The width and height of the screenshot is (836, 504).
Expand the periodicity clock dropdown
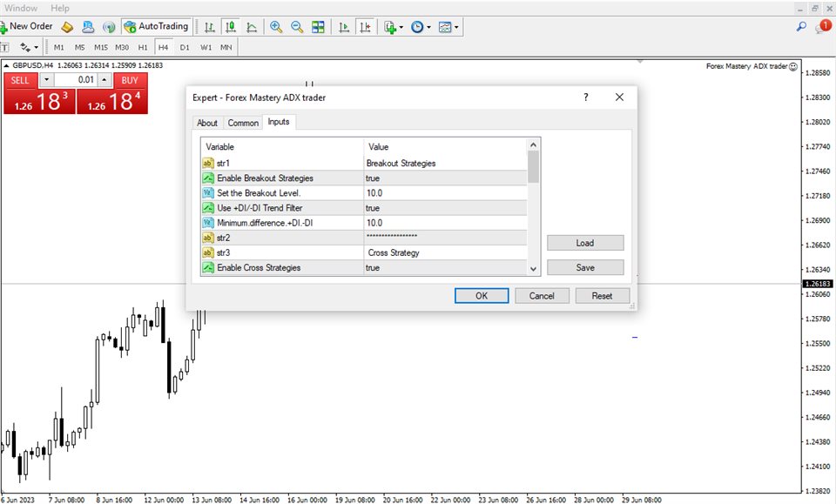(421, 27)
